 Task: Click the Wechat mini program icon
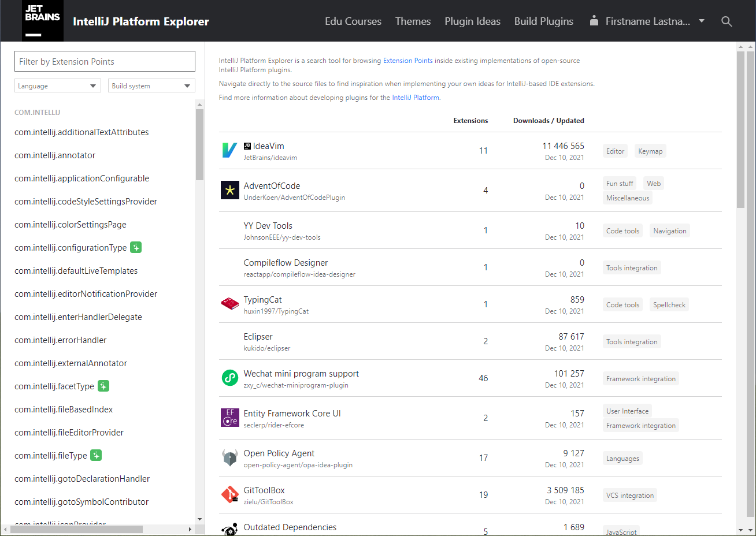pos(230,378)
